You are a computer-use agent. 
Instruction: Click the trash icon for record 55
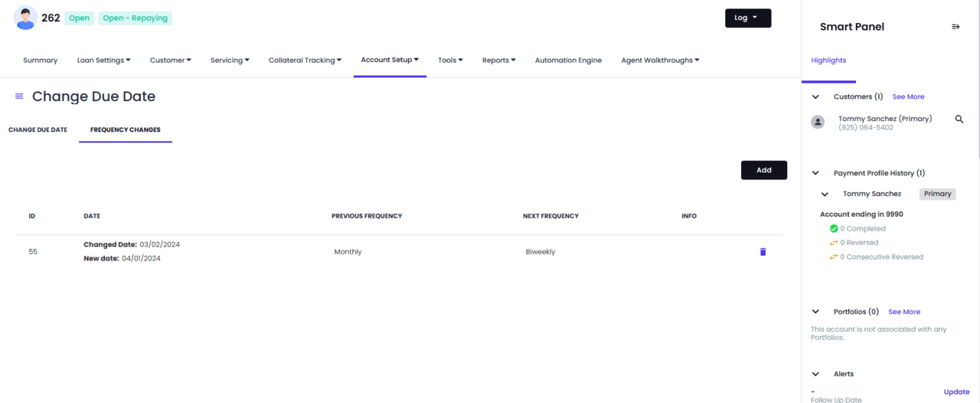coord(763,252)
